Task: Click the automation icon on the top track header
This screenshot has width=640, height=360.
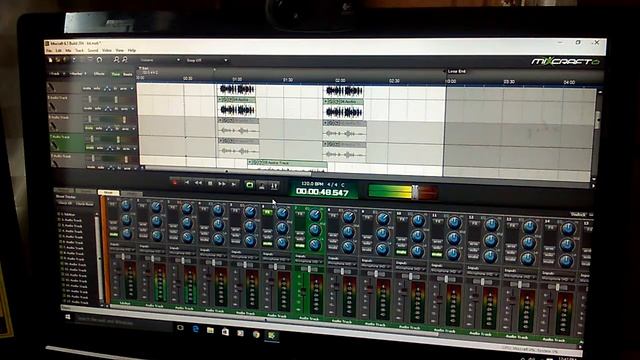Action: click(107, 89)
